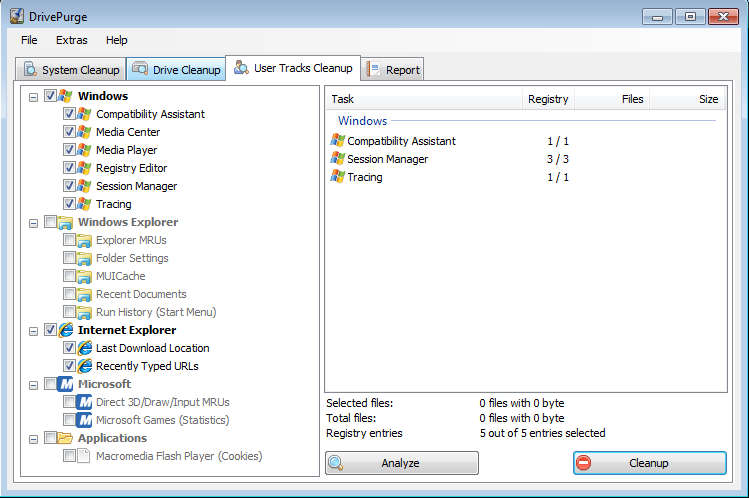Viewport: 749px width, 498px height.
Task: Click the IE icon beside Last Download Location
Action: (x=85, y=348)
